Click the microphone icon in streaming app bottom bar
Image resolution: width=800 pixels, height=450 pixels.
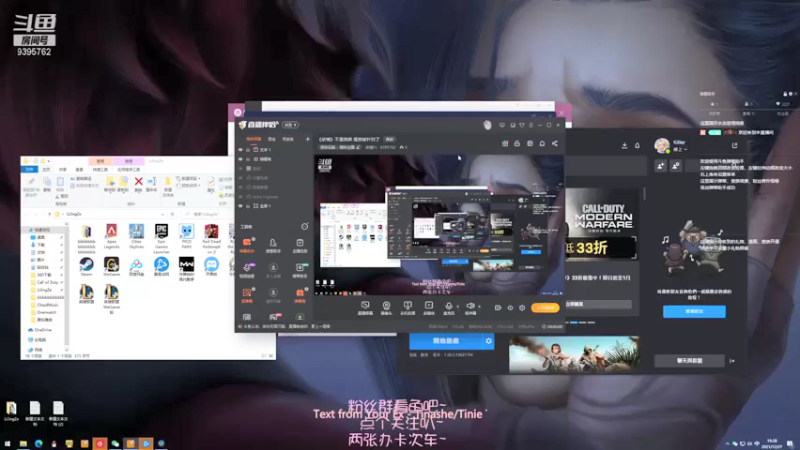pyautogui.click(x=449, y=308)
